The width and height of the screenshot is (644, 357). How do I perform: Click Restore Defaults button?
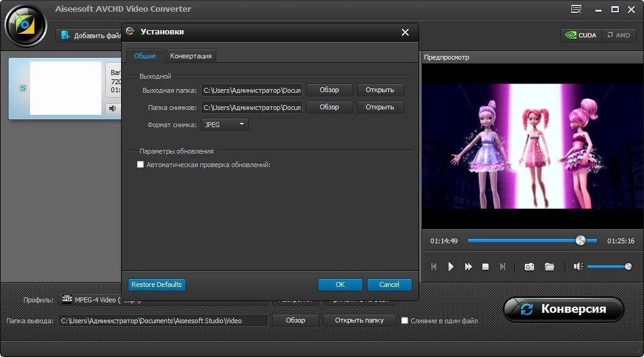[x=157, y=284]
